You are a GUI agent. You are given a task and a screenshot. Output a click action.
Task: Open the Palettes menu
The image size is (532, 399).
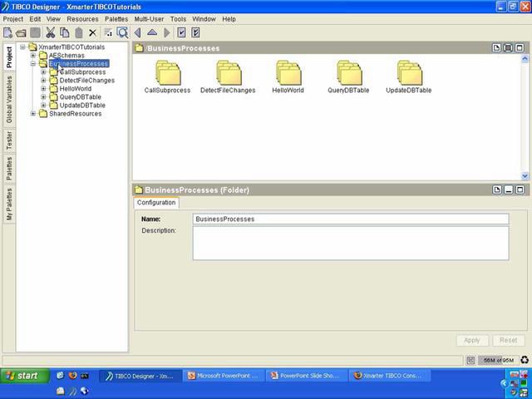pyautogui.click(x=116, y=19)
